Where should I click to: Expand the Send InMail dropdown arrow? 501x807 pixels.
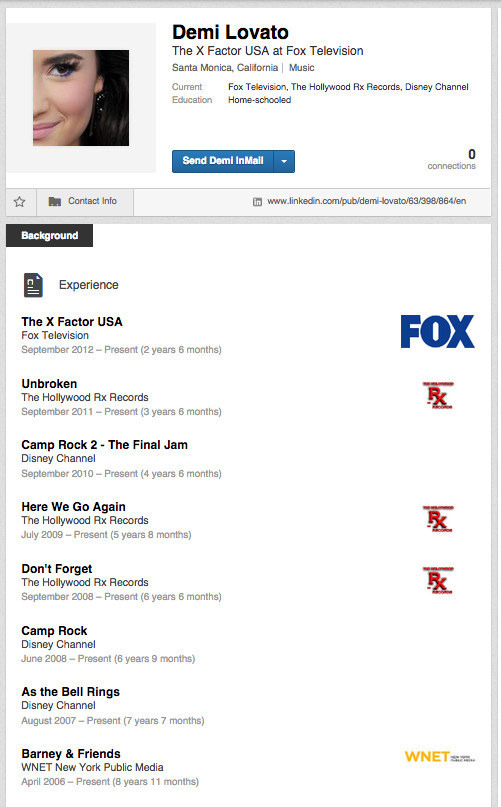pos(284,161)
